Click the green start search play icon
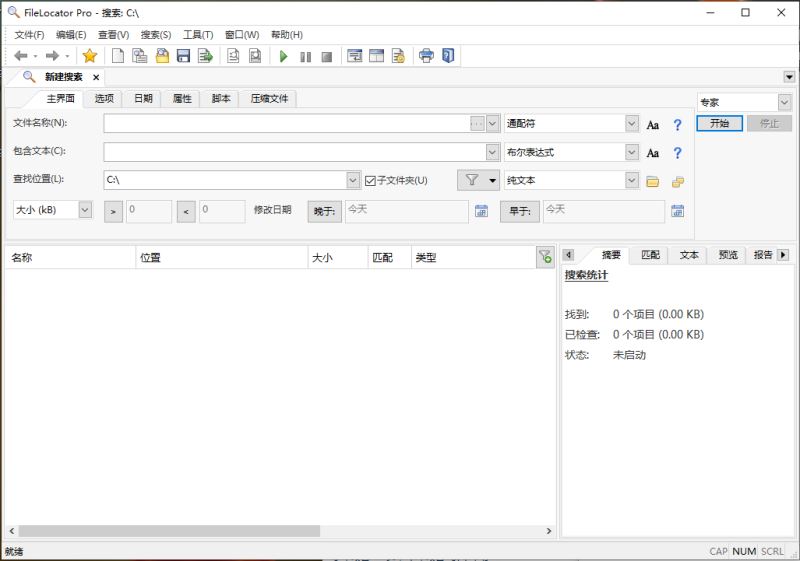The height and width of the screenshot is (561, 800). (283, 56)
